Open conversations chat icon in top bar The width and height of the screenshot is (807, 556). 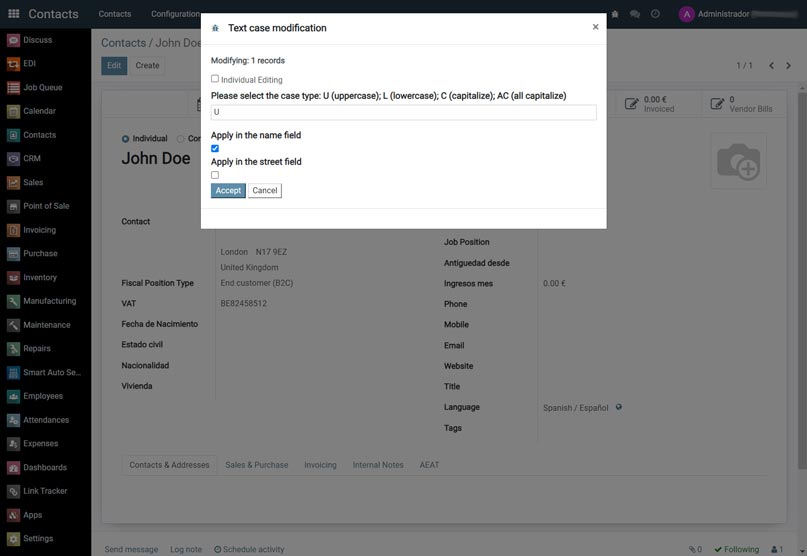click(635, 14)
